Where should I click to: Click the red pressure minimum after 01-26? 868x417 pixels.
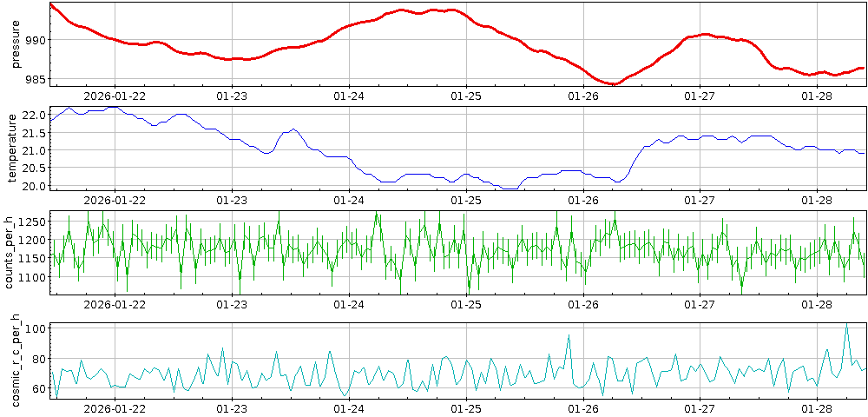point(613,84)
